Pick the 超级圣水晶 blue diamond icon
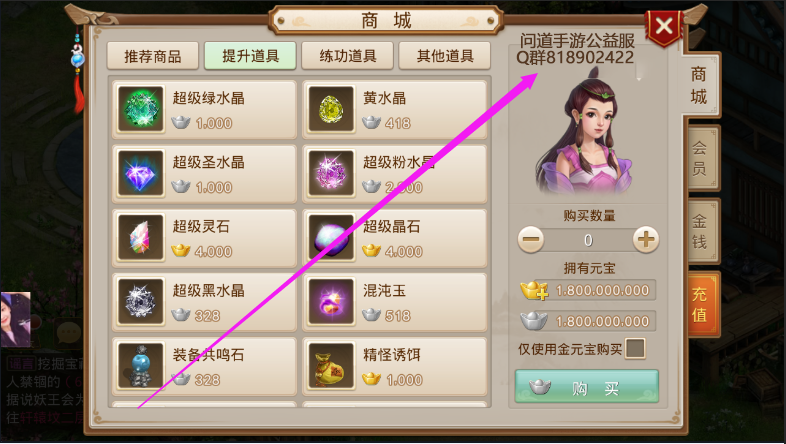This screenshot has height=444, width=786. pyautogui.click(x=141, y=173)
